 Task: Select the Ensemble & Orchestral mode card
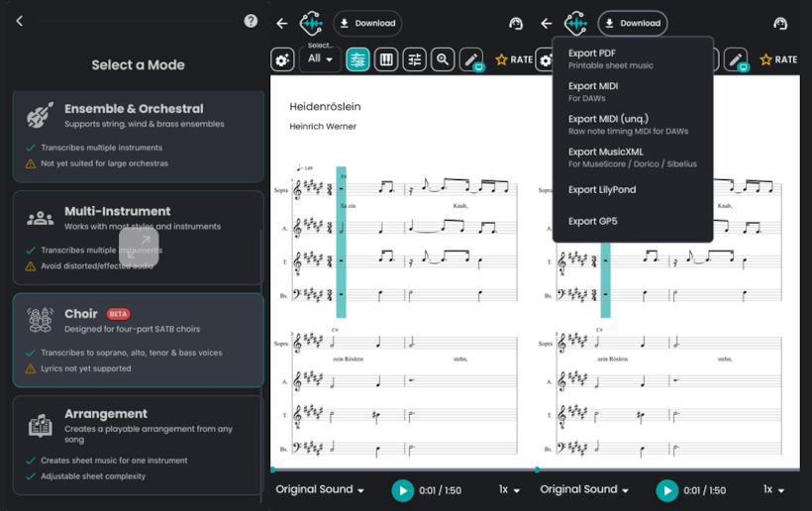coord(139,136)
